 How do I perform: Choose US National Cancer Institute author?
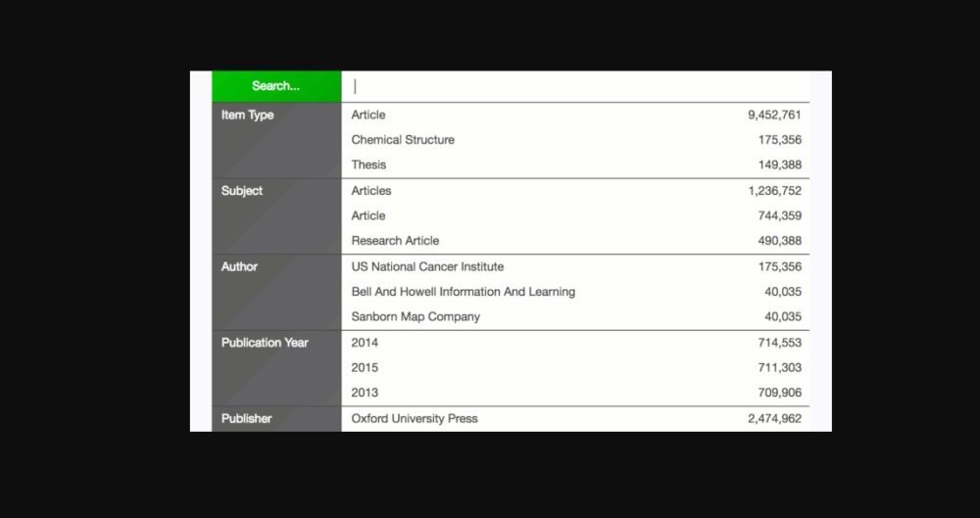click(427, 266)
